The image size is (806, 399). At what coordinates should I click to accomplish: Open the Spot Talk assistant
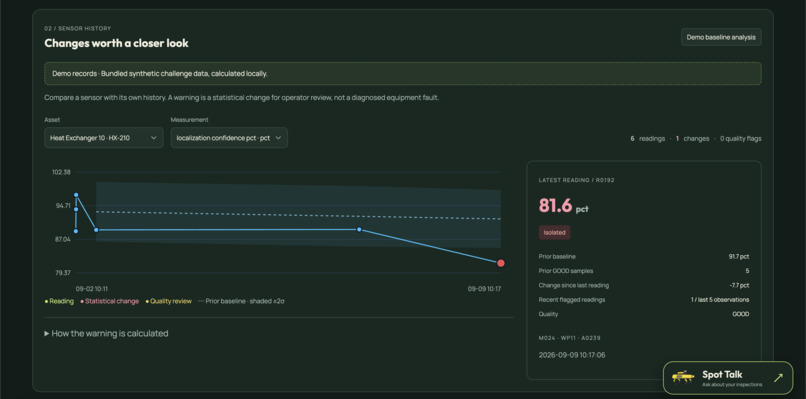click(727, 378)
